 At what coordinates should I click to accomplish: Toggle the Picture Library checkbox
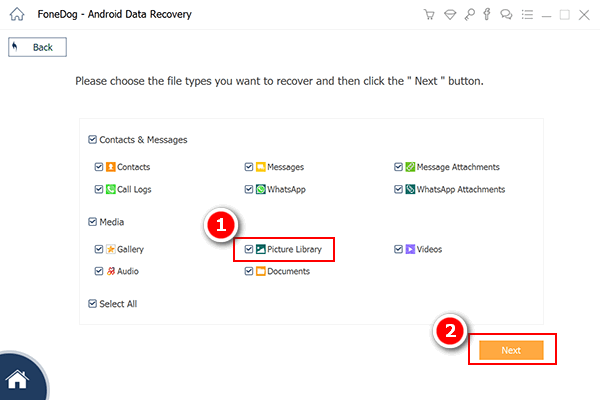point(248,249)
